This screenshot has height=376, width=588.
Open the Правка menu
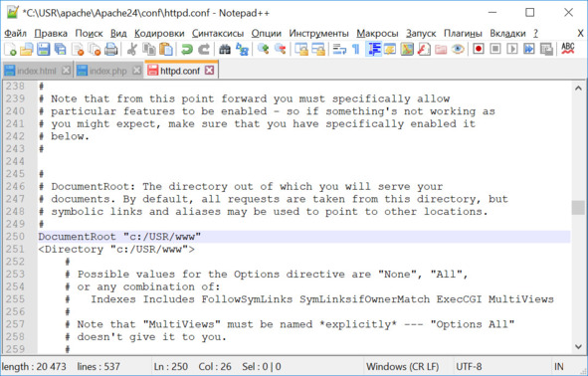tap(51, 34)
